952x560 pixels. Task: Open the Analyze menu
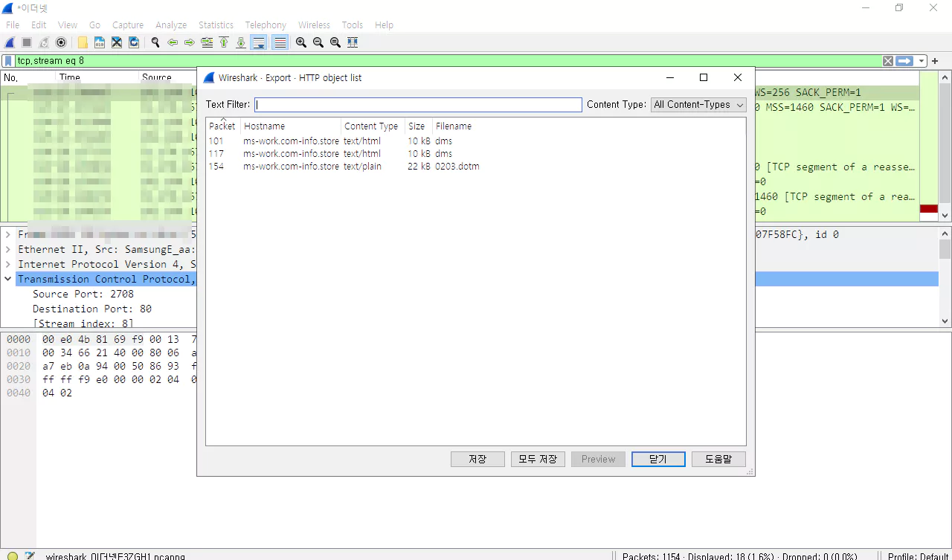click(171, 25)
